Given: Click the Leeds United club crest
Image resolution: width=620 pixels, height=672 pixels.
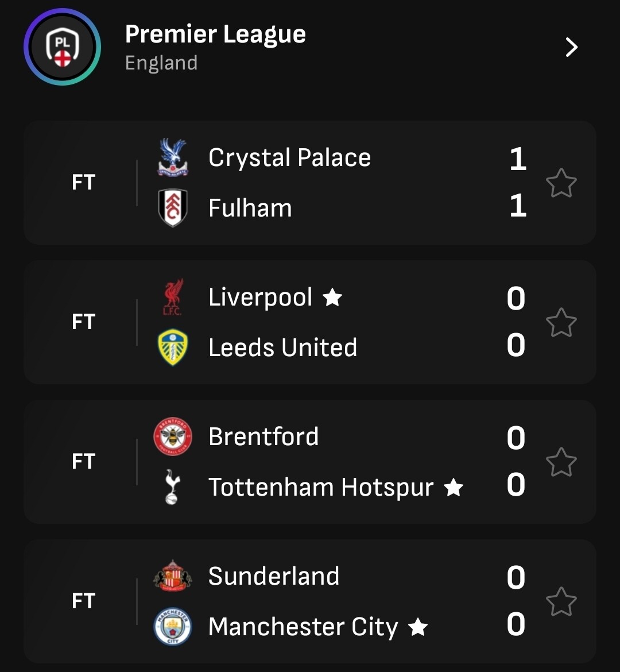Looking at the screenshot, I should [x=172, y=347].
